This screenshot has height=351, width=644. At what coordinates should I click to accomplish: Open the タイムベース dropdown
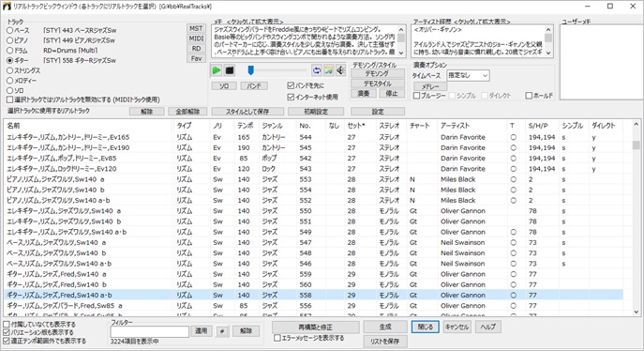coord(468,76)
